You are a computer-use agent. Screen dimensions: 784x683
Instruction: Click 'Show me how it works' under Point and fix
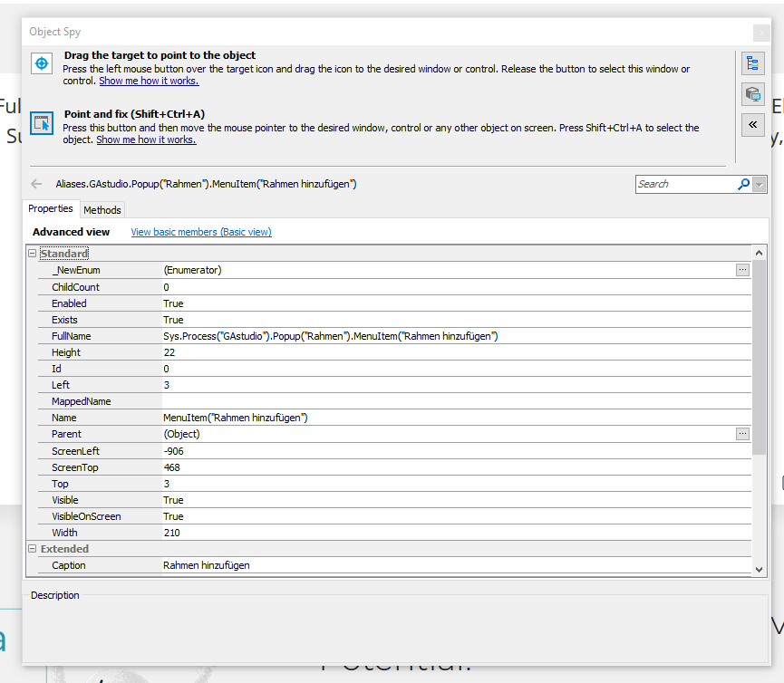(x=146, y=140)
